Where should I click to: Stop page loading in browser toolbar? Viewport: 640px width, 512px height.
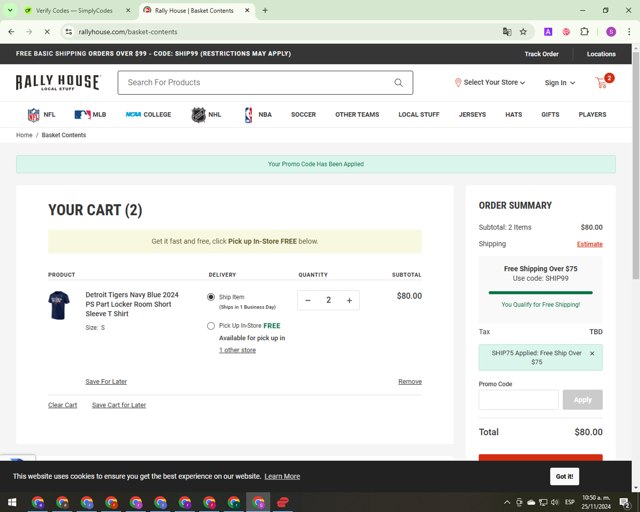point(47,31)
